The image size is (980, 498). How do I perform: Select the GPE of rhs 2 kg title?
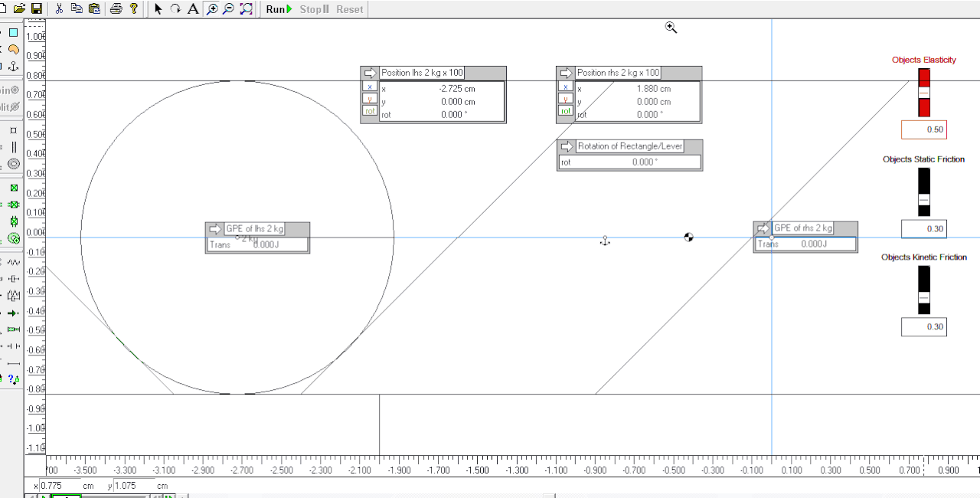tap(802, 228)
